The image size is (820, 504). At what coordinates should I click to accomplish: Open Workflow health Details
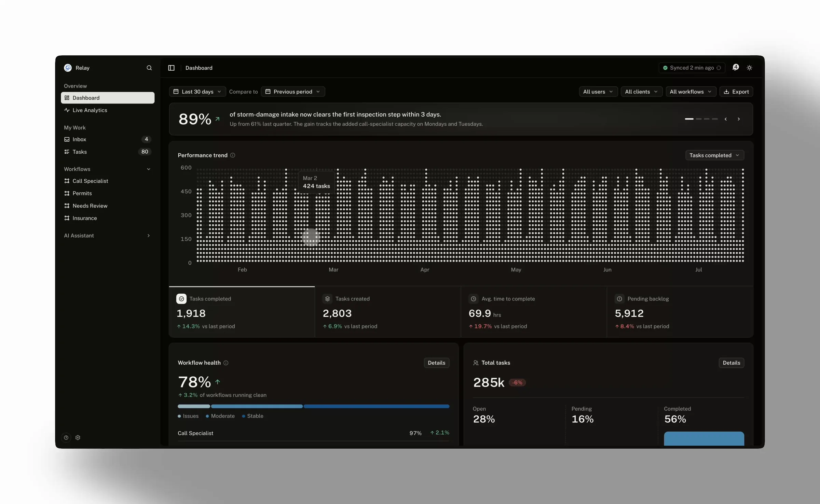[x=436, y=363]
